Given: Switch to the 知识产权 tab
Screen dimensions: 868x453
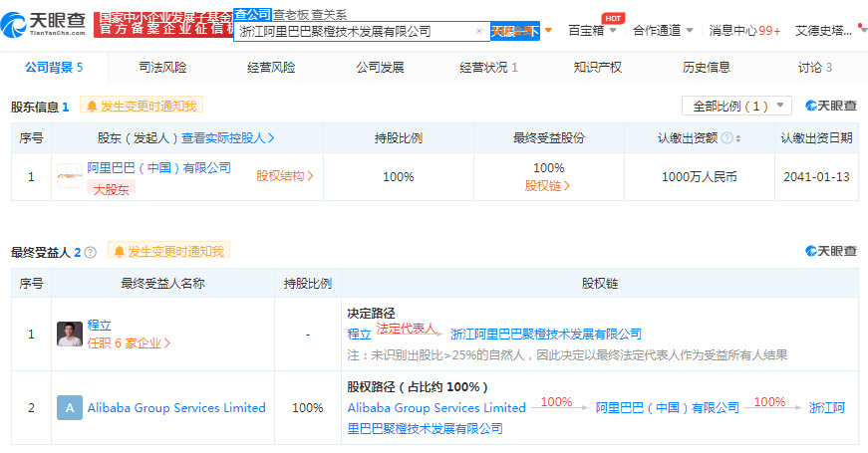Looking at the screenshot, I should pos(597,68).
